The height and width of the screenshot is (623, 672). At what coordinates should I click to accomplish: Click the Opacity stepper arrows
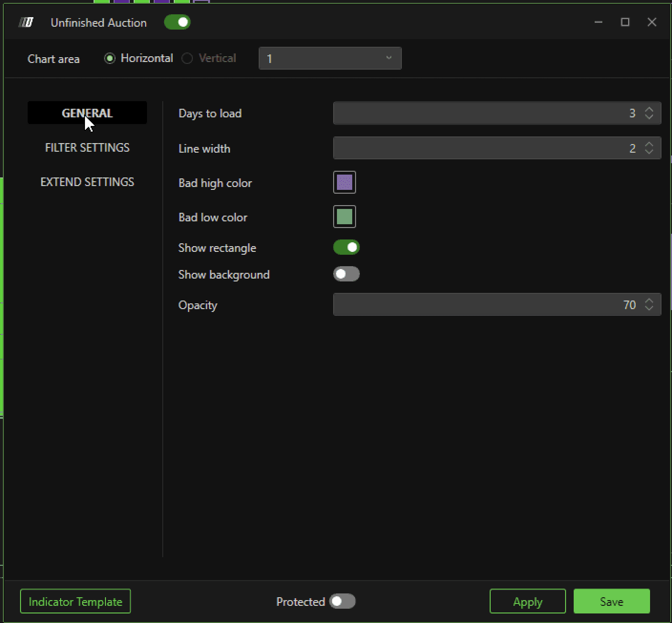pos(649,304)
